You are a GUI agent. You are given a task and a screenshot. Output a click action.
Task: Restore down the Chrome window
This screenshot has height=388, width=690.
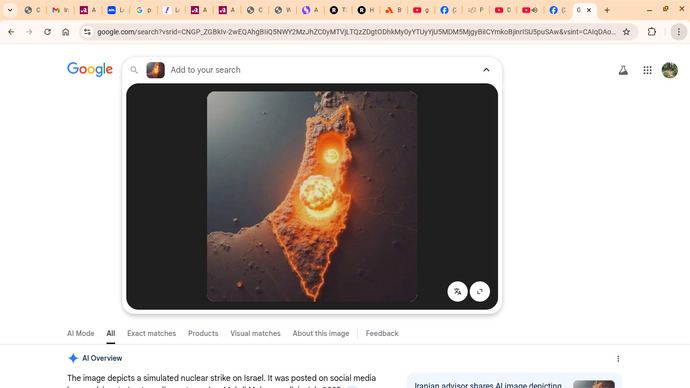pos(666,9)
